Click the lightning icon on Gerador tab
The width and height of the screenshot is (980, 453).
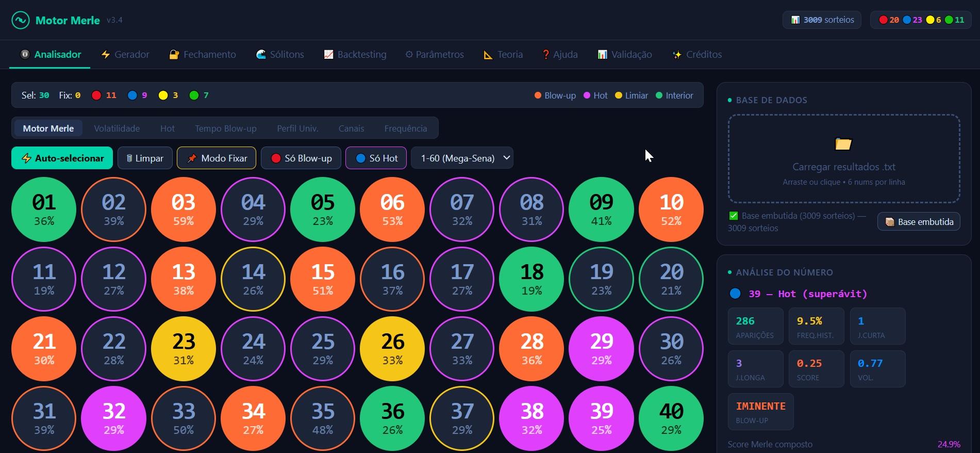106,55
